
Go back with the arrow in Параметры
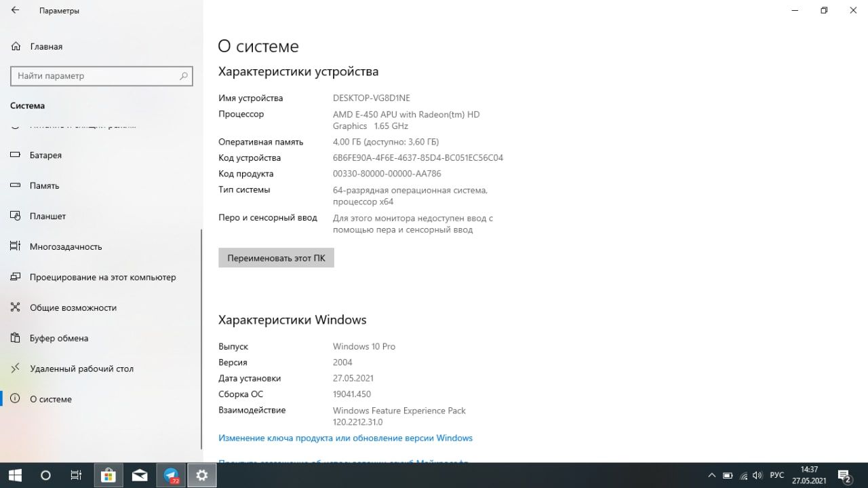tap(15, 11)
